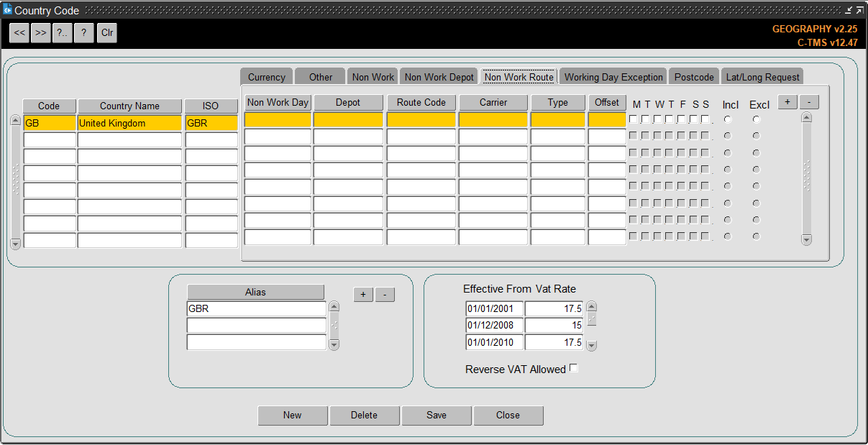Click the 01/01/2001 effective date field
868x445 pixels.
(495, 309)
